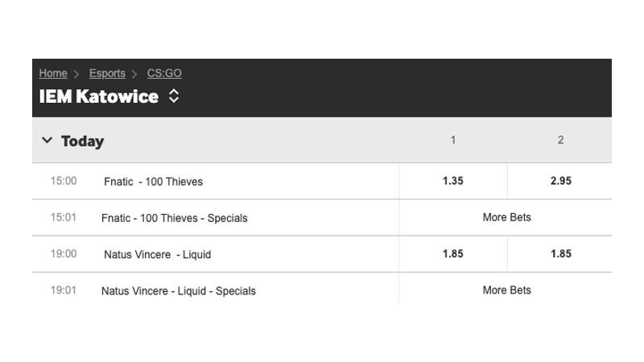Open Fnatic - 100 Thieves - Specials event
Screen dimensions: 644x362
click(x=174, y=218)
